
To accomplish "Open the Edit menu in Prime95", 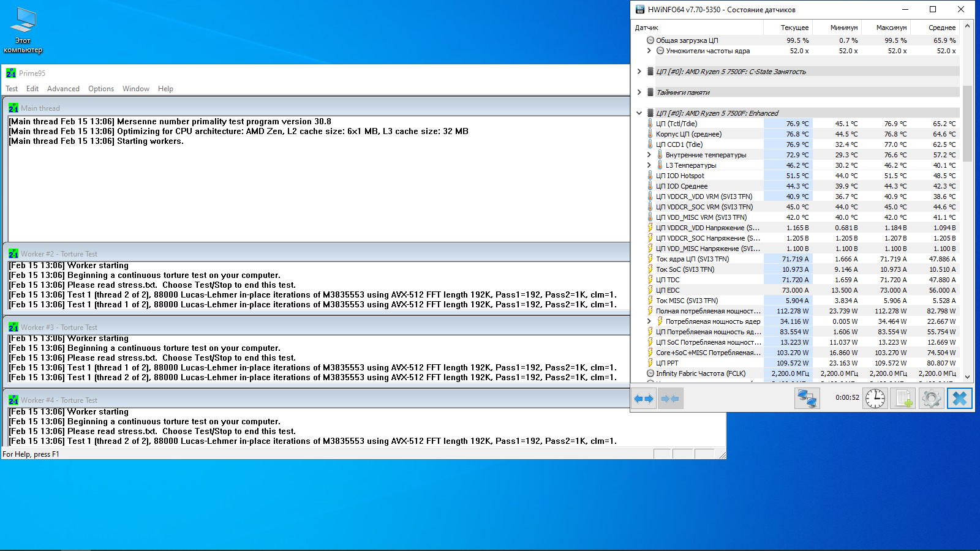I will tap(32, 89).
